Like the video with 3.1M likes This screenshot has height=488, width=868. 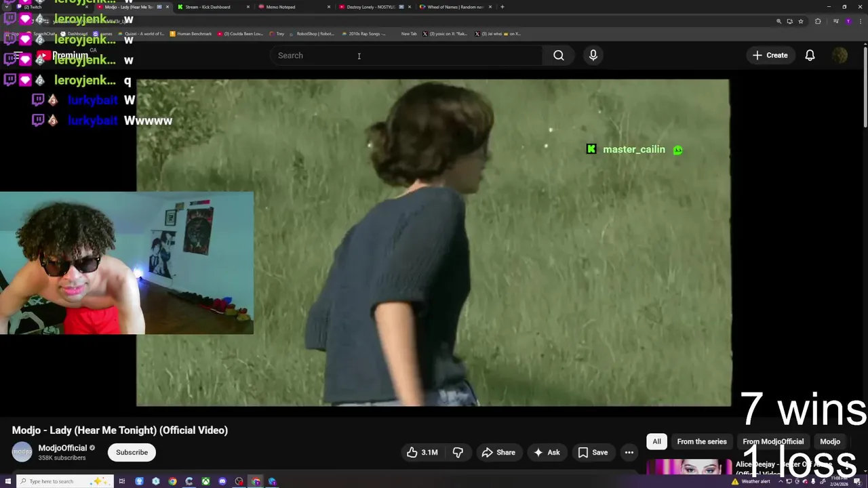click(x=422, y=452)
